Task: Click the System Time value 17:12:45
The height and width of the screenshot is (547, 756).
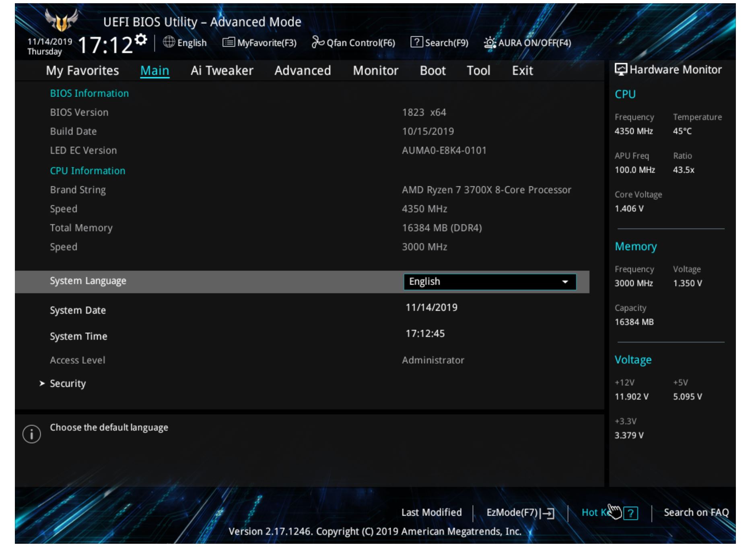Action: tap(425, 334)
